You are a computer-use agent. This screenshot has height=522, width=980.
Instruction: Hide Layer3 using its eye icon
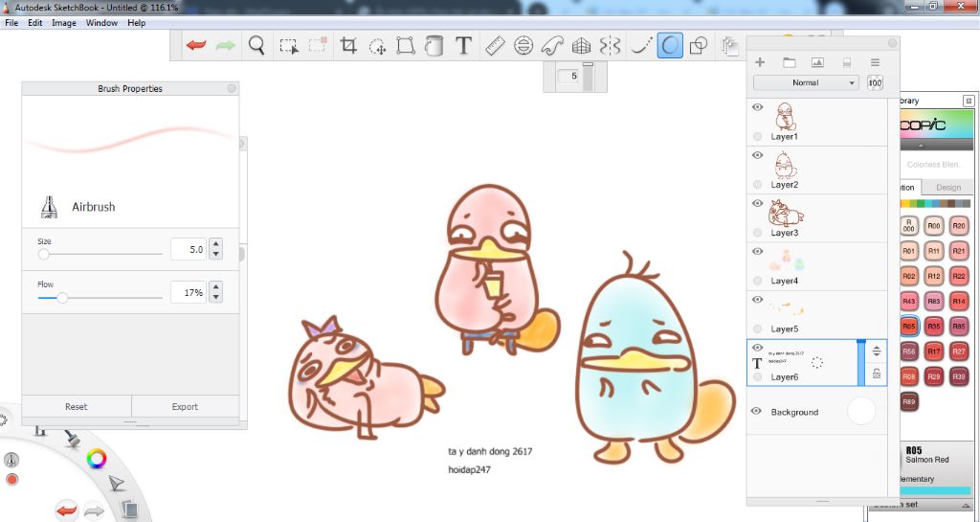(x=758, y=203)
